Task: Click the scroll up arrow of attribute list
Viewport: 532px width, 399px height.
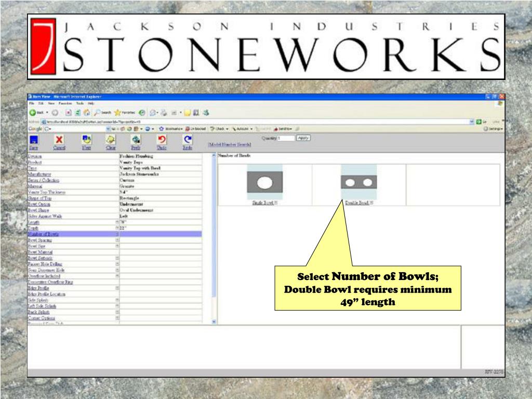Action: tap(214, 155)
